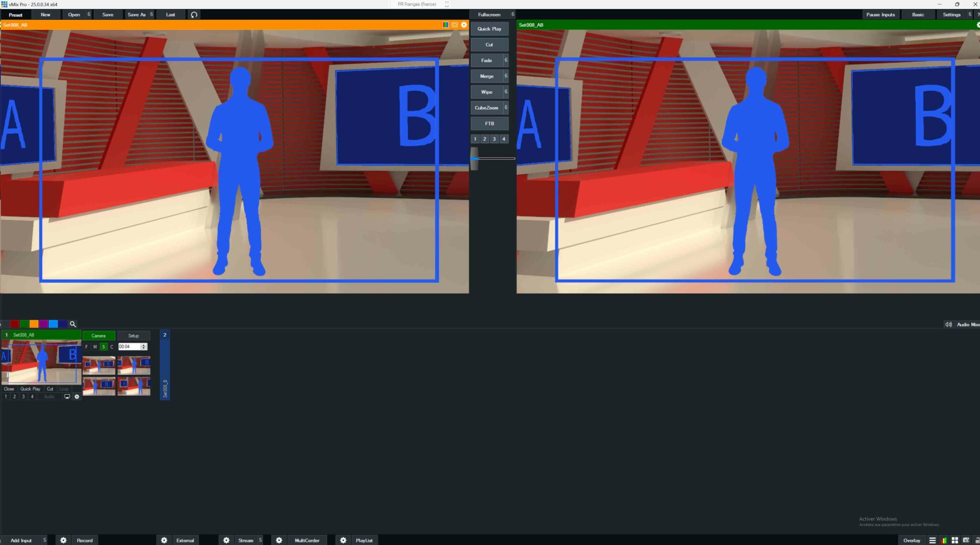This screenshot has width=980, height=545.
Task: Open the Add Input dropdown
Action: (x=44, y=540)
